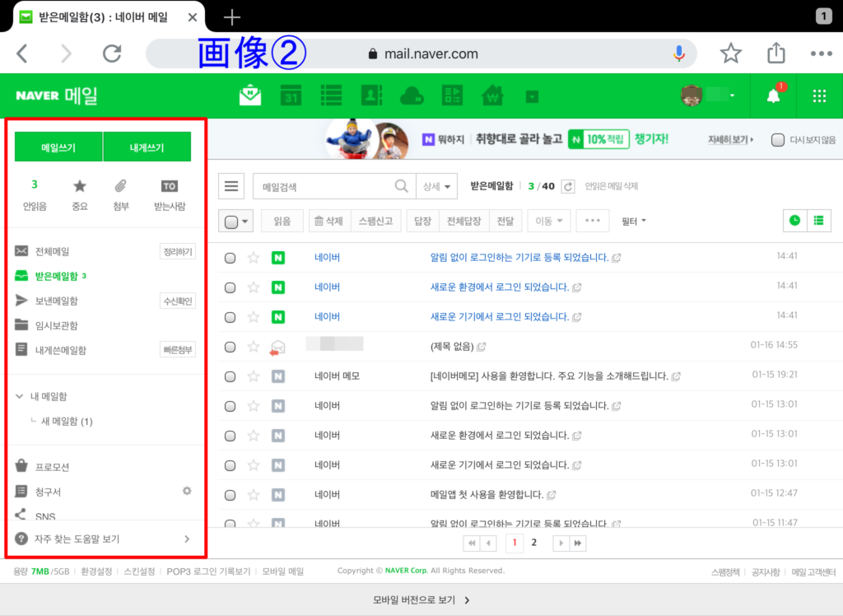Expand the account dropdown arrow beside avatar
This screenshot has height=616, width=843.
click(732, 96)
